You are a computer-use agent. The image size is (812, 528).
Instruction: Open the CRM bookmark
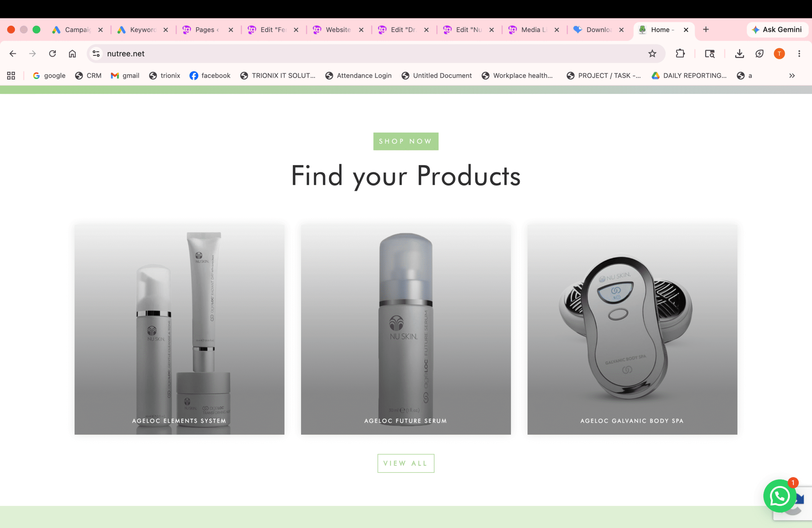click(88, 76)
